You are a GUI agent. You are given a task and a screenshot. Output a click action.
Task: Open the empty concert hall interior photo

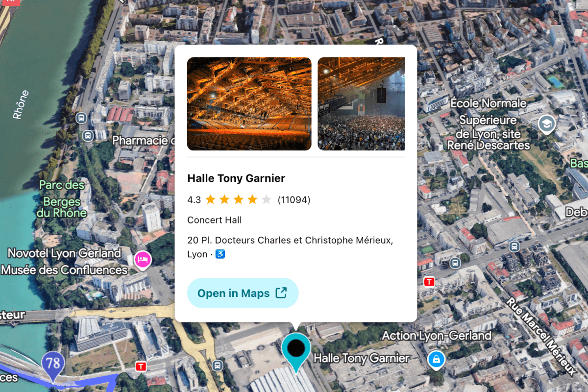coord(249,104)
